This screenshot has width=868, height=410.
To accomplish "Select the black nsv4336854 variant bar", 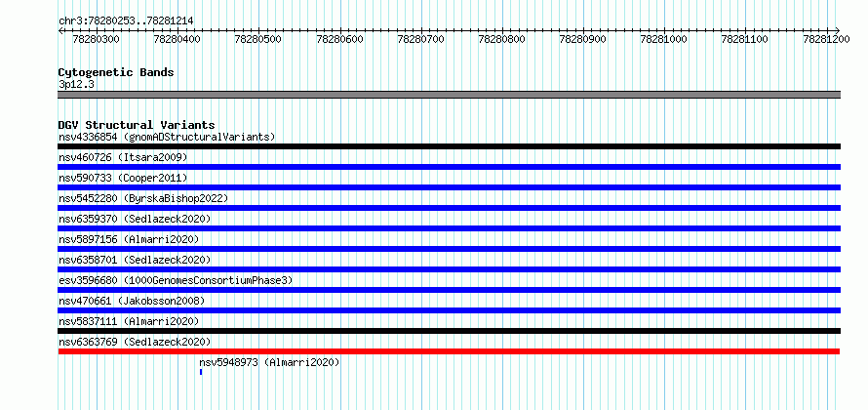I will [449, 146].
